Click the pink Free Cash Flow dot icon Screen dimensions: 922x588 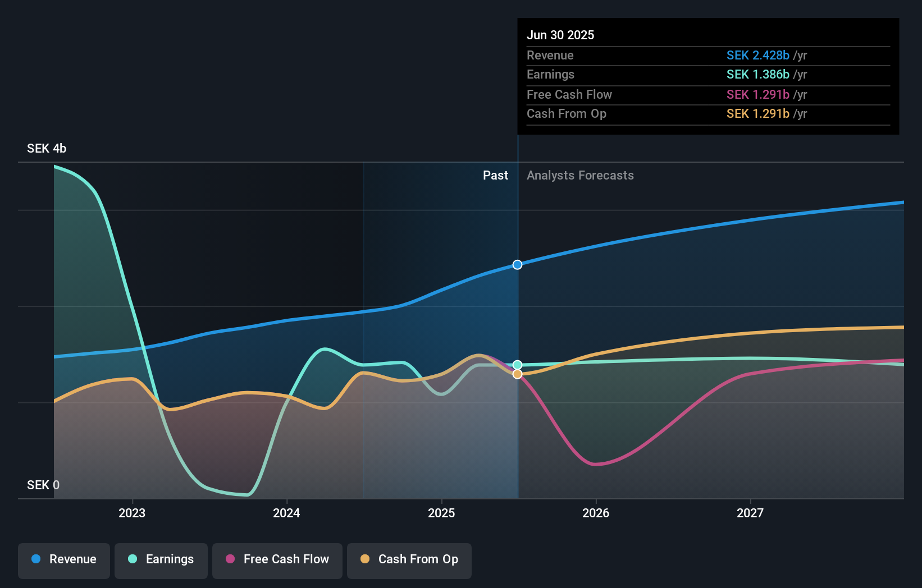(x=229, y=559)
